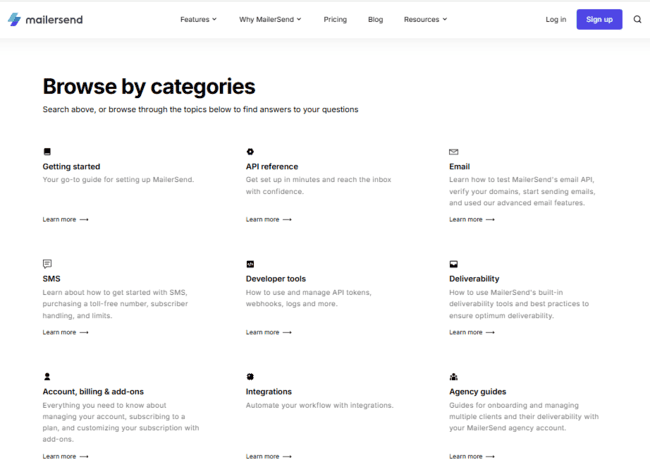Click 'Your go-to guide for setting up' text
The width and height of the screenshot is (650, 467).
(118, 179)
